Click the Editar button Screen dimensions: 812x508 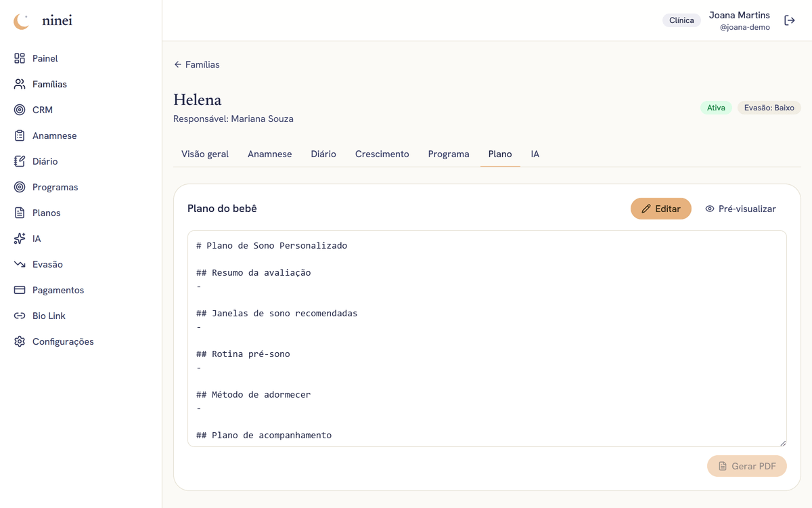[x=661, y=209]
